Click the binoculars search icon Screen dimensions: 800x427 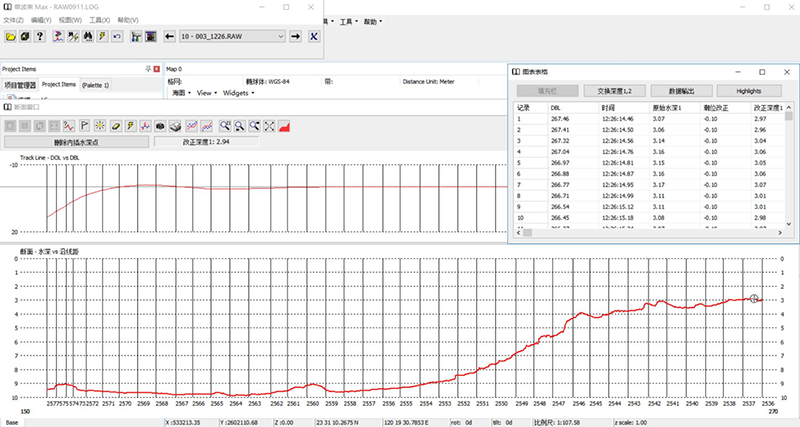tap(87, 37)
